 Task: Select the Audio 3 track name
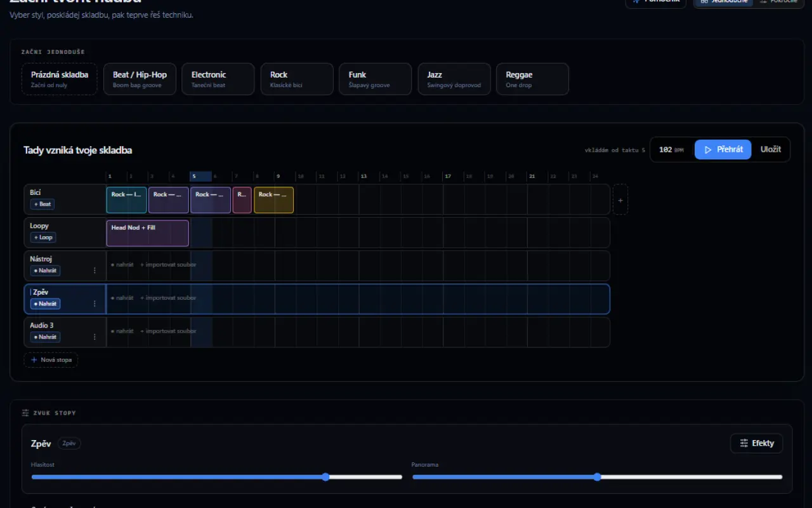click(42, 325)
